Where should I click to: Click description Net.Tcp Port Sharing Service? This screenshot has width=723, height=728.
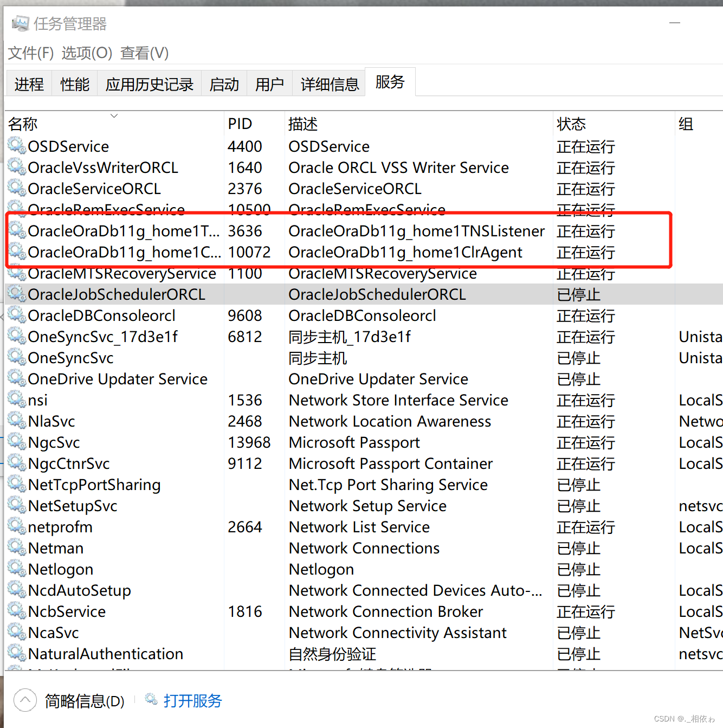tap(389, 485)
